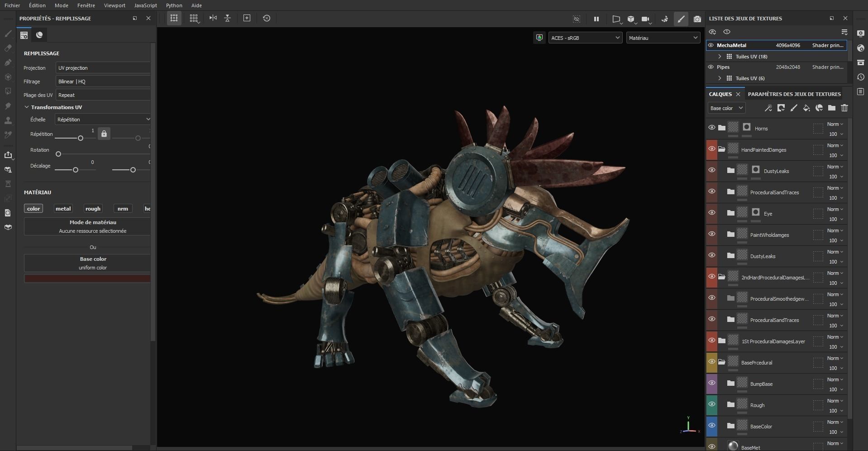Open texture set list options icon
868x451 pixels.
(844, 32)
